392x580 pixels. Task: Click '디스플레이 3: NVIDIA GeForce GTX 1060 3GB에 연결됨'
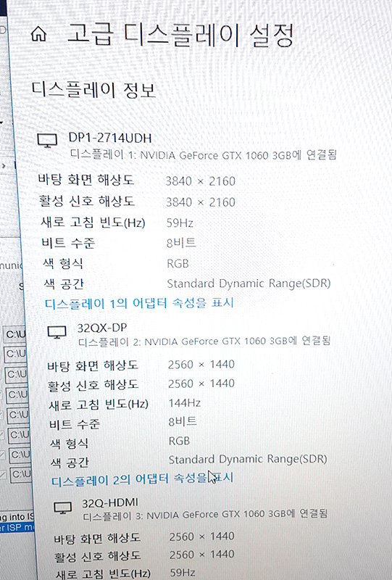pos(205,514)
